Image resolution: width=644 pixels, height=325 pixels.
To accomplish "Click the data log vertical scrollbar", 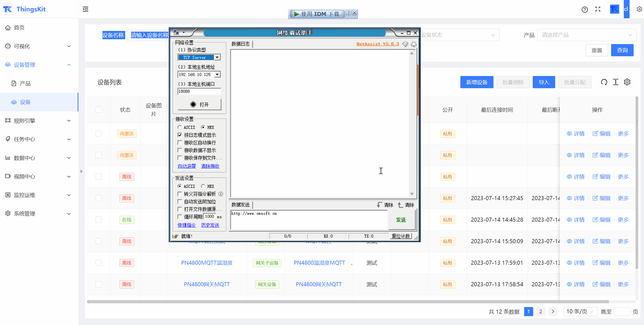I will click(412, 124).
